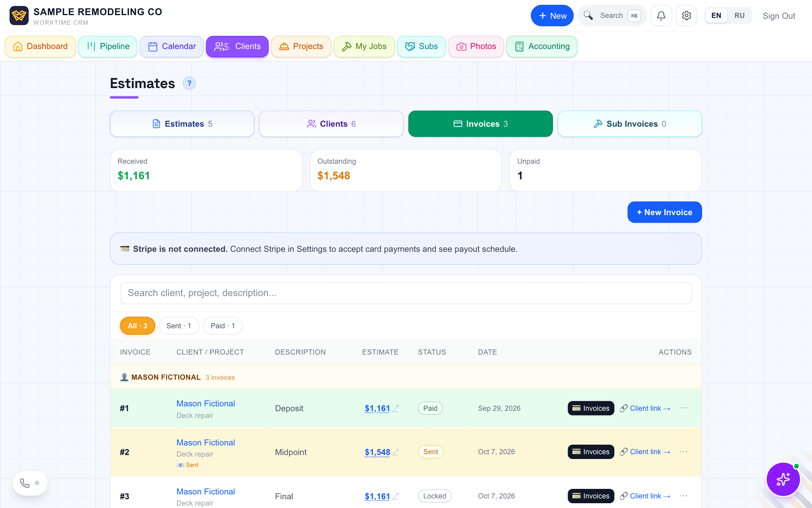Sign out of the account
The height and width of the screenshot is (508, 812).
click(779, 16)
